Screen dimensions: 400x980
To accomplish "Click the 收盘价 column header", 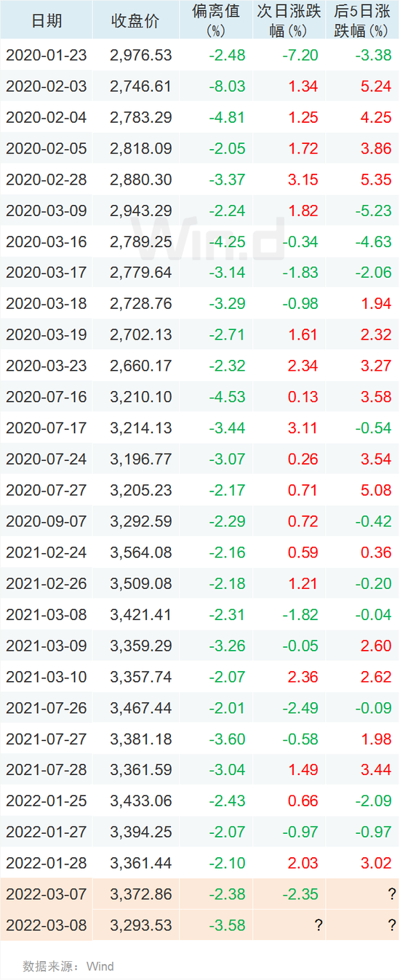I will (x=136, y=20).
